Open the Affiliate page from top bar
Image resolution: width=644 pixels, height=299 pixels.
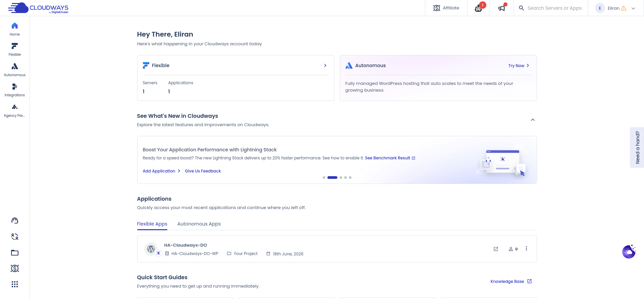(446, 8)
